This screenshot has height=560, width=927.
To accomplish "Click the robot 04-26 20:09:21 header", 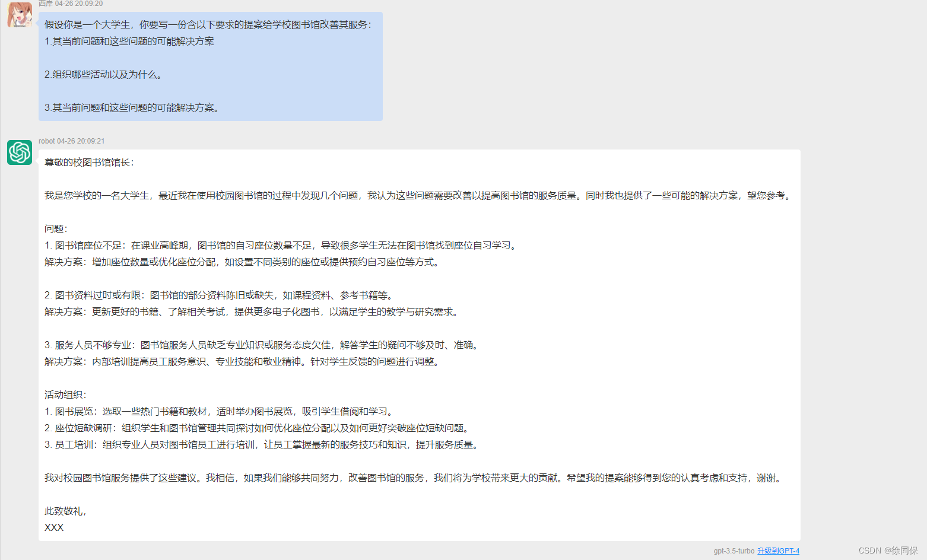I will tap(71, 141).
